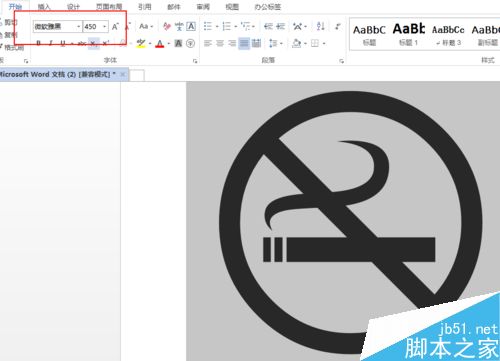Open the font size 450 dropdown arrow
This screenshot has height=361, width=500.
click(104, 26)
